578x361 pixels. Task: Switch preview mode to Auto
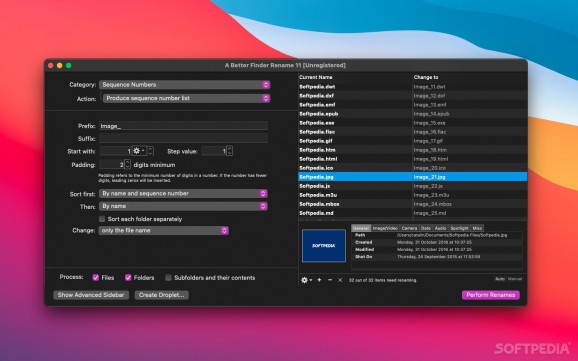tap(500, 279)
